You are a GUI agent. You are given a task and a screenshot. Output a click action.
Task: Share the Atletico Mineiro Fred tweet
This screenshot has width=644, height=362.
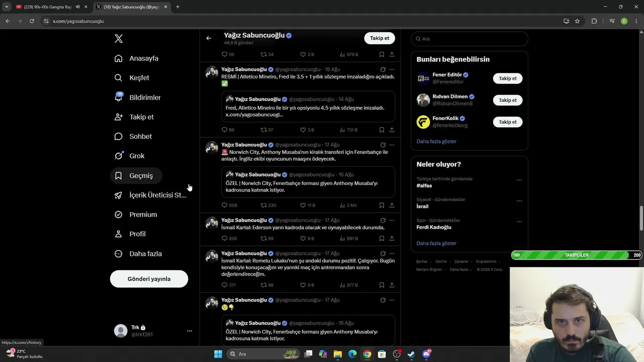click(391, 130)
